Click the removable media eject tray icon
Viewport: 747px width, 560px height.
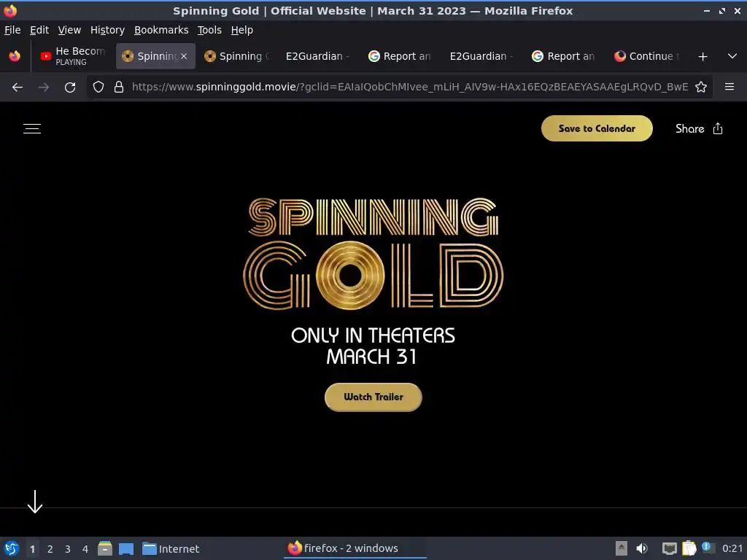622,548
